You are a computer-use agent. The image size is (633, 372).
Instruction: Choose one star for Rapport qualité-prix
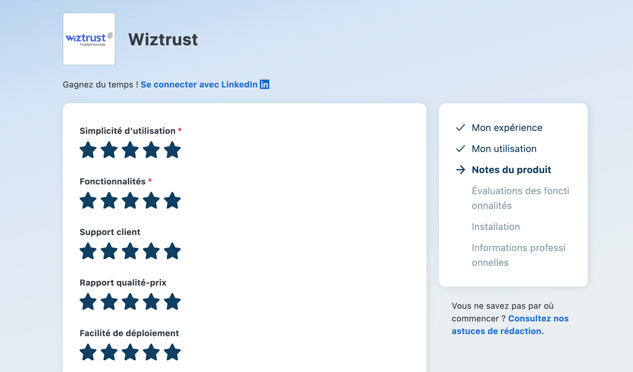coord(88,301)
